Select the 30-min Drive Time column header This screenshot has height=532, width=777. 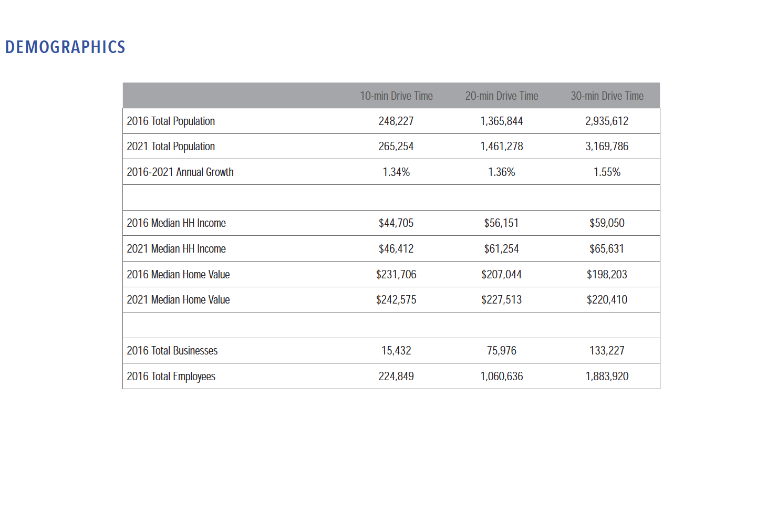pyautogui.click(x=607, y=96)
